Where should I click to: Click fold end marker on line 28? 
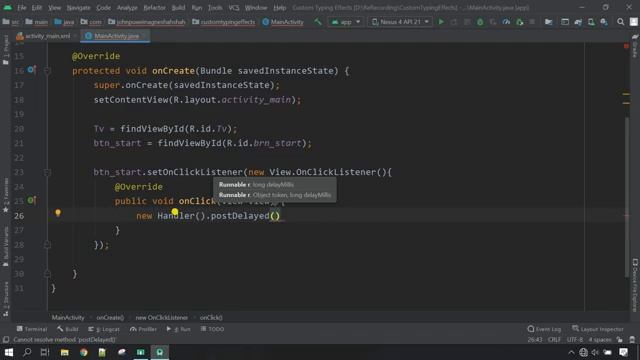coord(47,244)
